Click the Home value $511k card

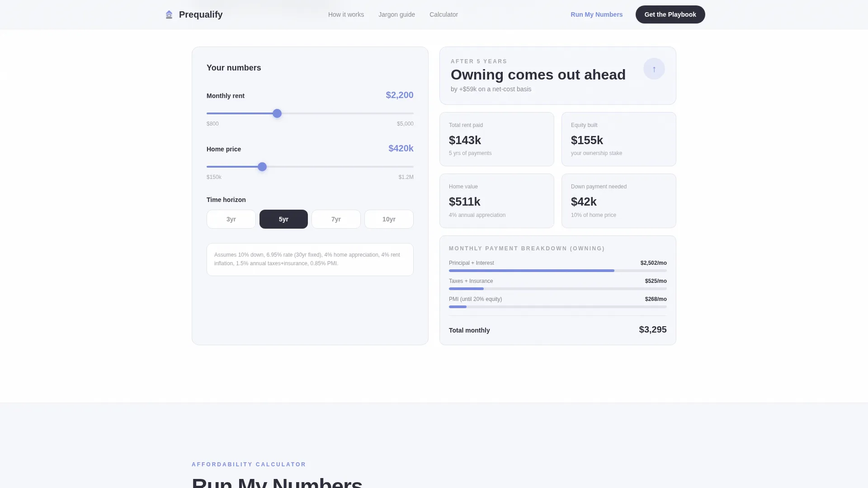497,201
